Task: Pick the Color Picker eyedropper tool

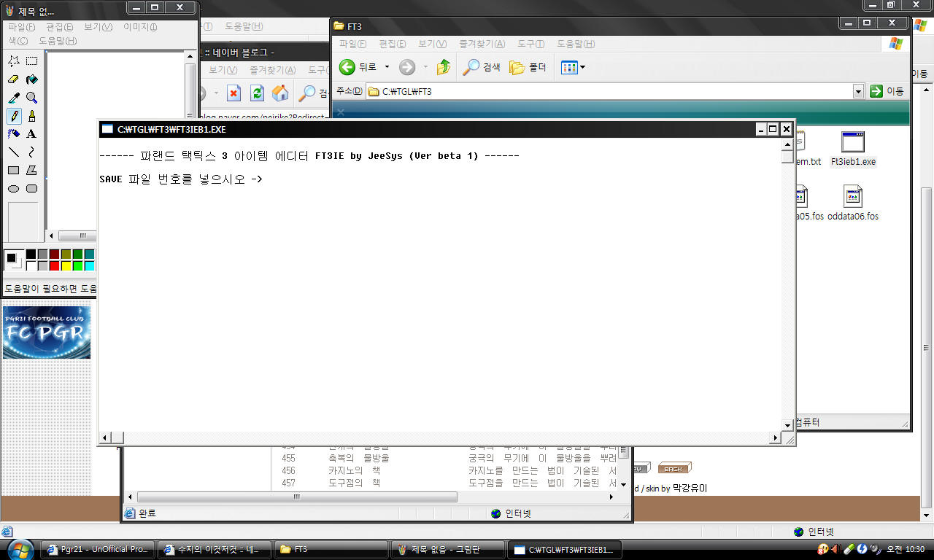Action: [14, 98]
